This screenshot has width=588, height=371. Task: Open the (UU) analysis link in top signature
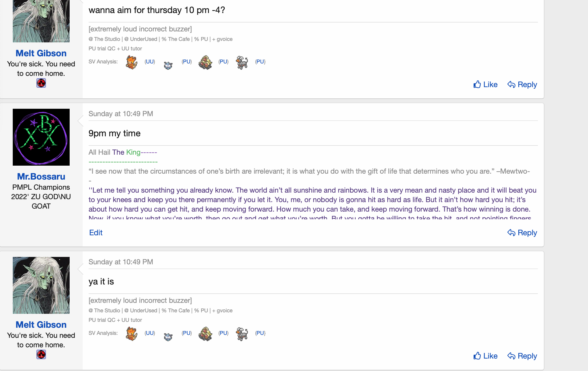click(x=150, y=62)
